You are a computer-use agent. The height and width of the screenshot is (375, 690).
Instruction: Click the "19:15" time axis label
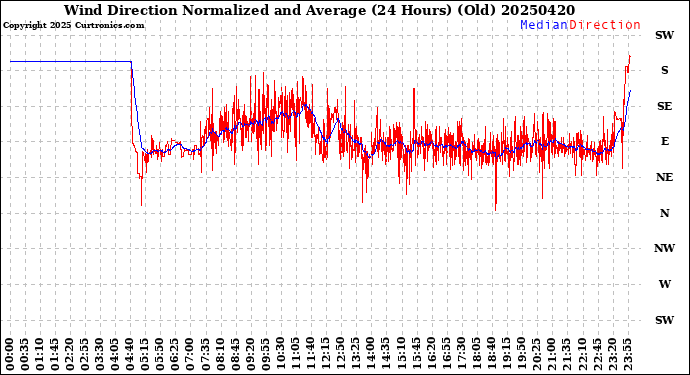[506, 354]
